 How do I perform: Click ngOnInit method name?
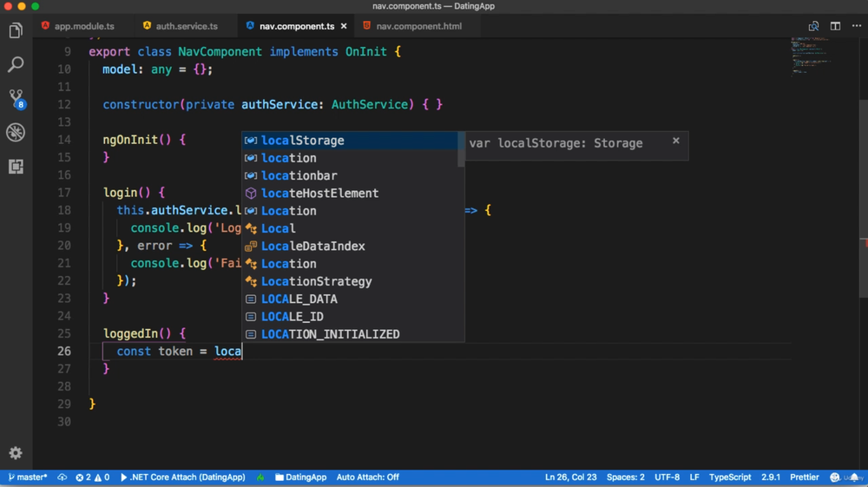pyautogui.click(x=131, y=140)
